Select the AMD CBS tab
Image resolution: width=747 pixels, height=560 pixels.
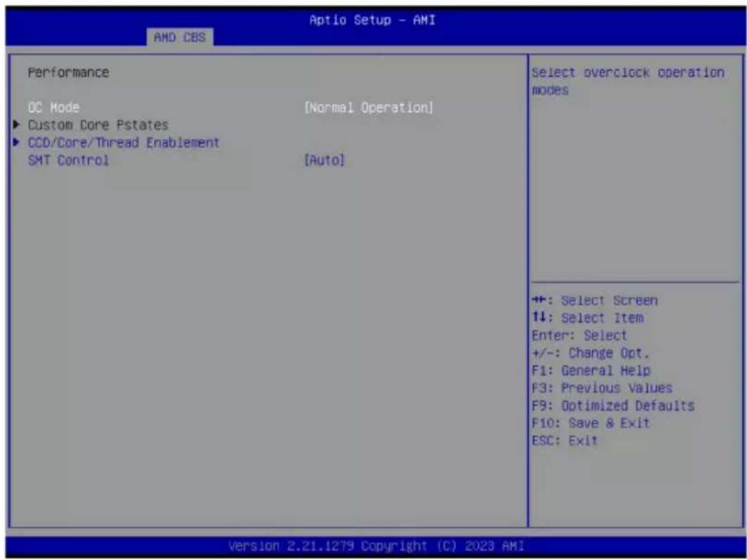coord(180,37)
